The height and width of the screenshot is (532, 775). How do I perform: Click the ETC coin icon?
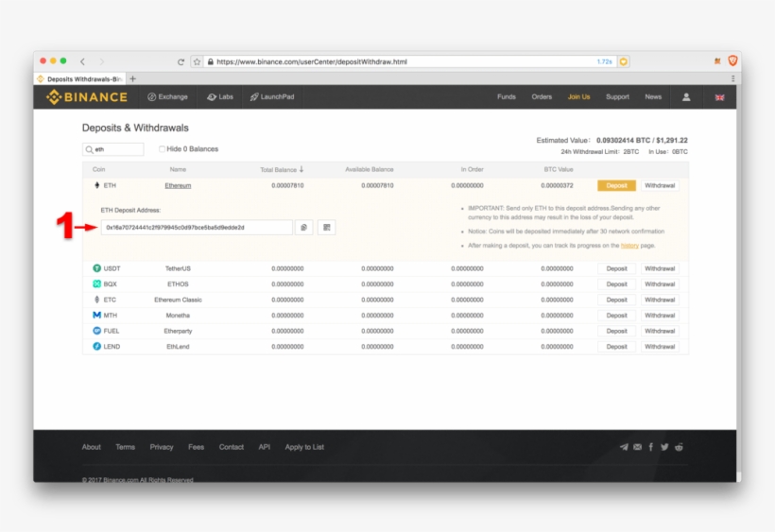[96, 300]
